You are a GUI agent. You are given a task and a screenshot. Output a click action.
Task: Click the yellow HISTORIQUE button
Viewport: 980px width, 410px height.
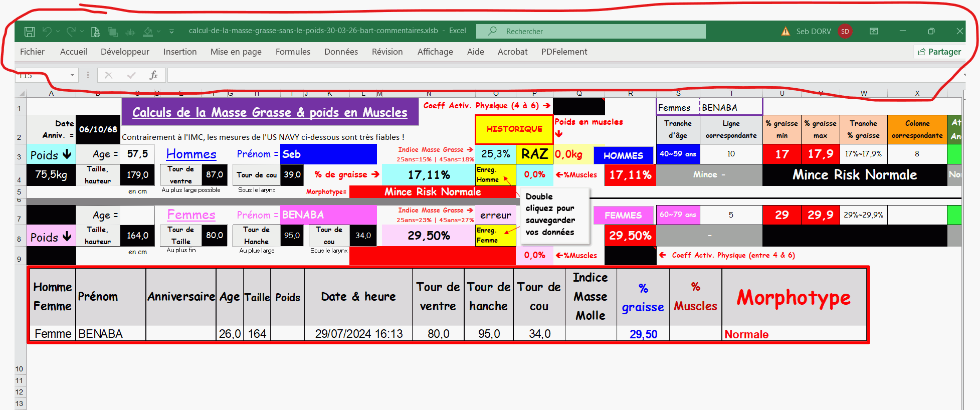[514, 129]
